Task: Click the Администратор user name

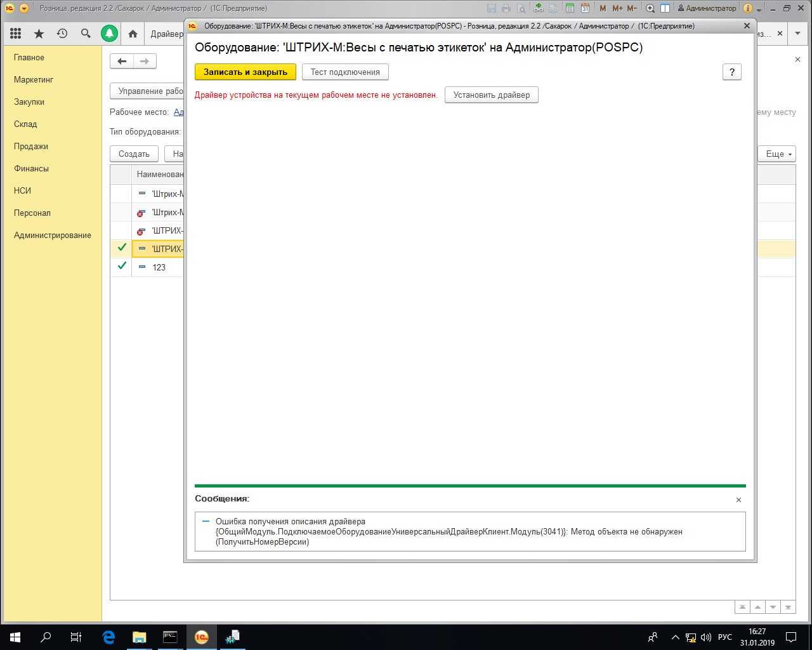Action: (707, 8)
